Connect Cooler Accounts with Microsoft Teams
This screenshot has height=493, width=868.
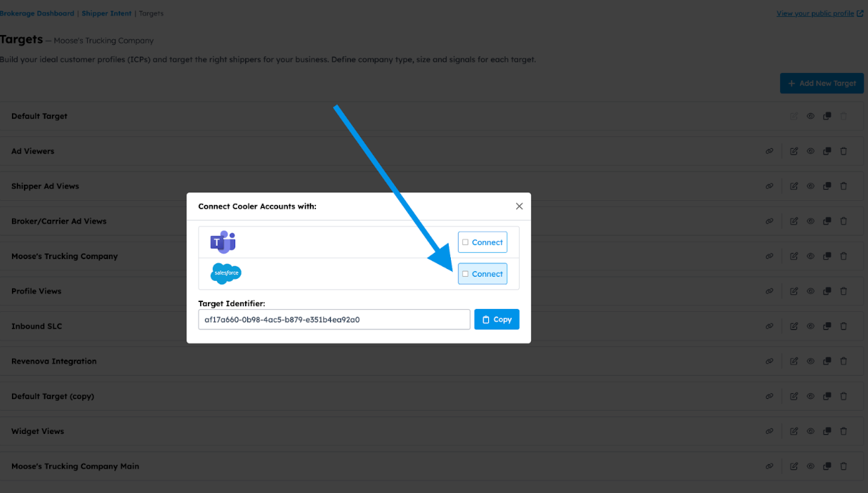click(x=482, y=242)
